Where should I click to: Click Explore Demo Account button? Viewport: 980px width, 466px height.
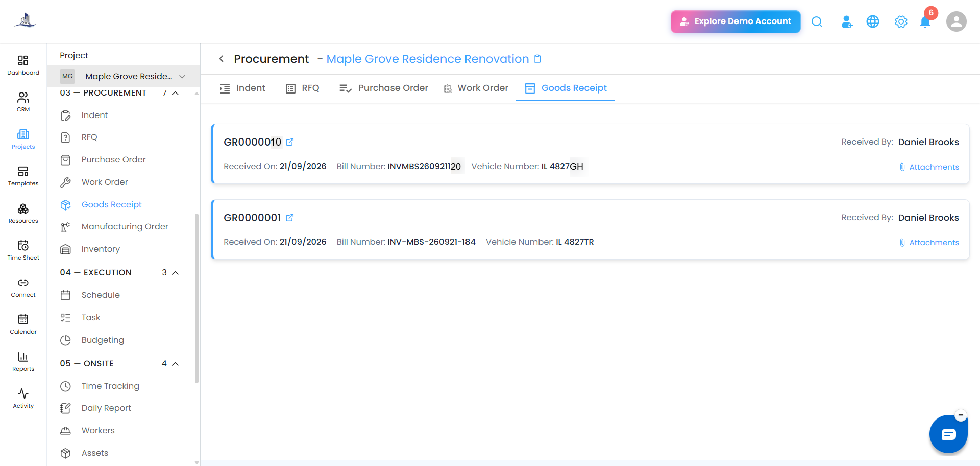point(736,21)
